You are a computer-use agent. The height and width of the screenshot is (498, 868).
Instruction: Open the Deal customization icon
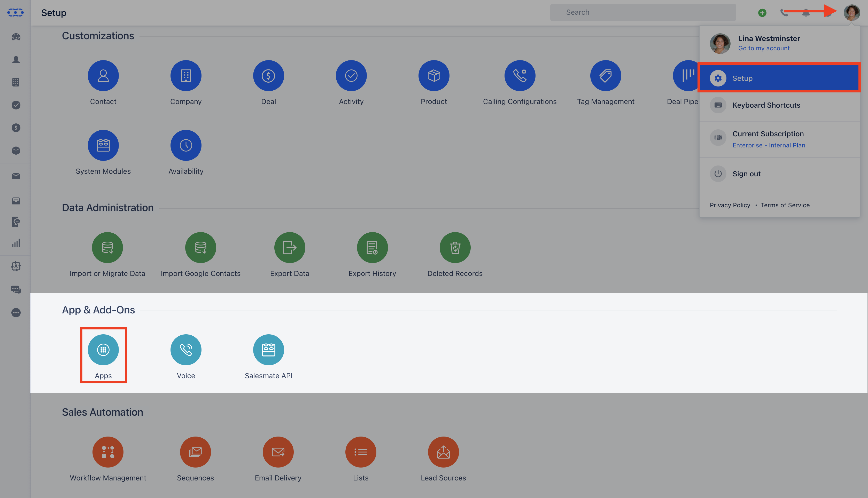pyautogui.click(x=268, y=76)
